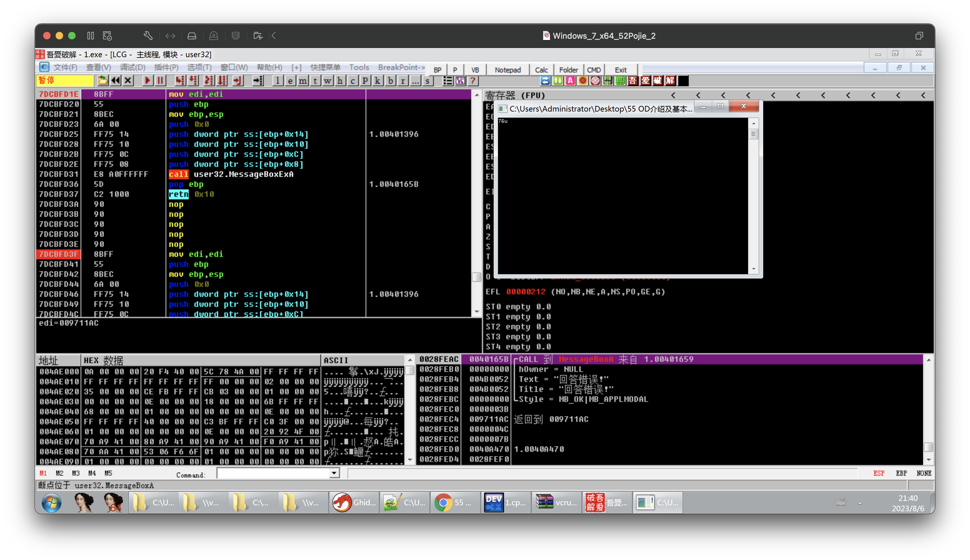This screenshot has width=970, height=560.
Task: Open the BreakPoint-> menu
Action: pos(401,67)
